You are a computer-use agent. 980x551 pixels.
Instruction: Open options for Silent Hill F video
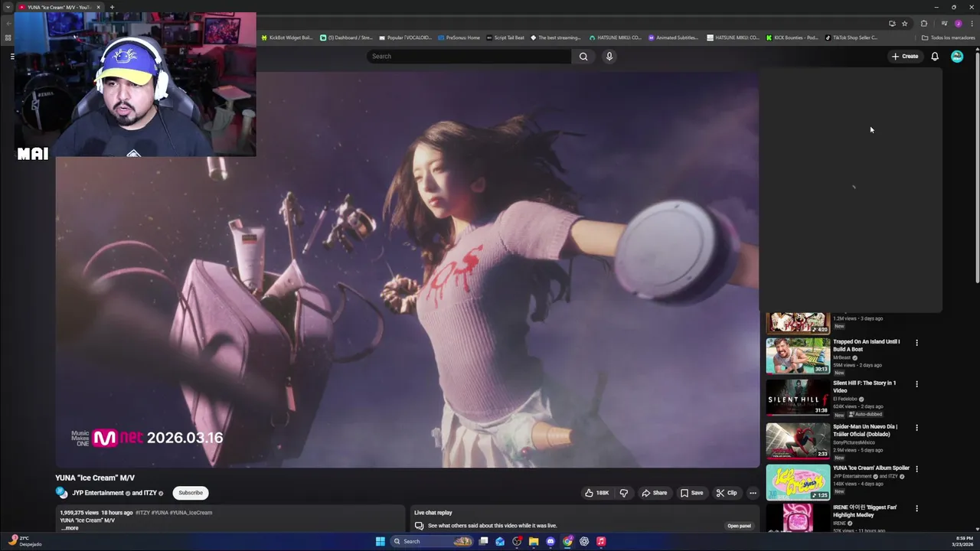[x=916, y=384]
